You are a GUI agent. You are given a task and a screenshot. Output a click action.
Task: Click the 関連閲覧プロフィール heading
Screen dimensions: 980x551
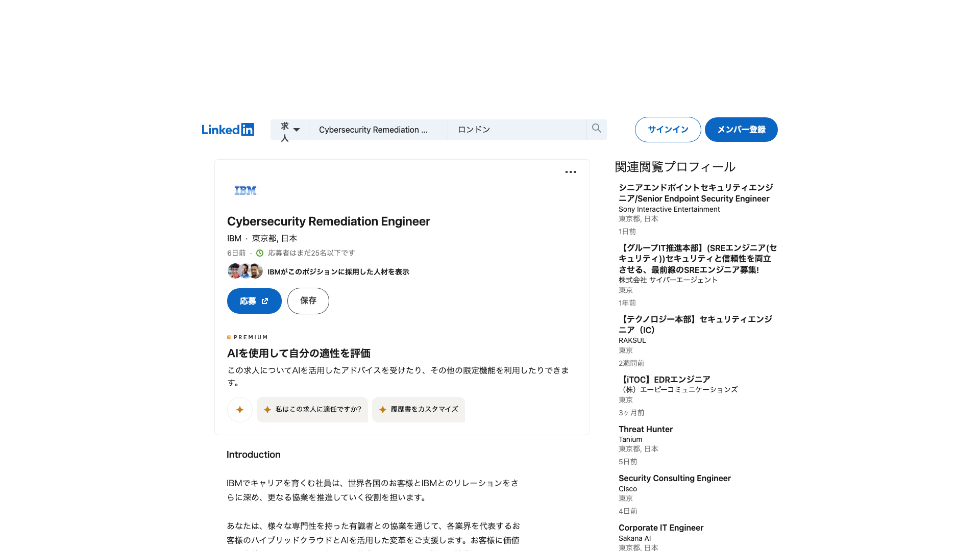(675, 167)
